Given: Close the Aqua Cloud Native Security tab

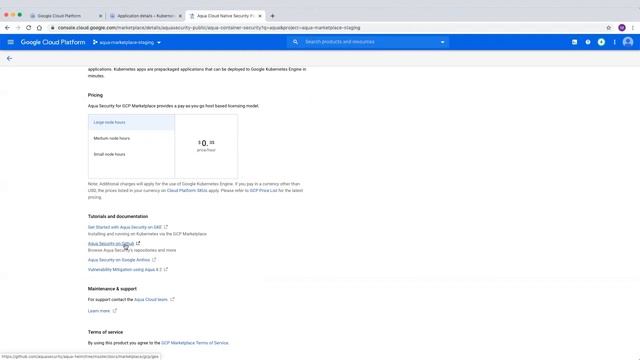Looking at the screenshot, I should point(260,16).
